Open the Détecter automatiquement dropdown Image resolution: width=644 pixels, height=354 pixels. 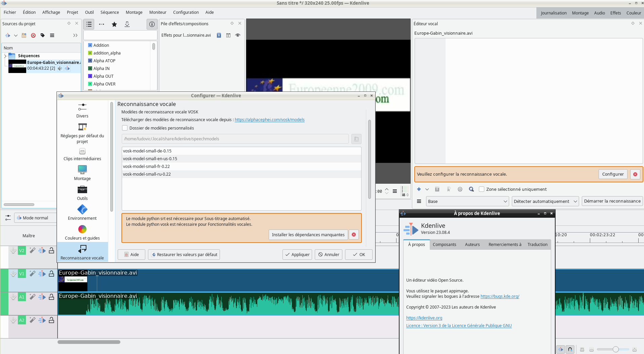[545, 201]
